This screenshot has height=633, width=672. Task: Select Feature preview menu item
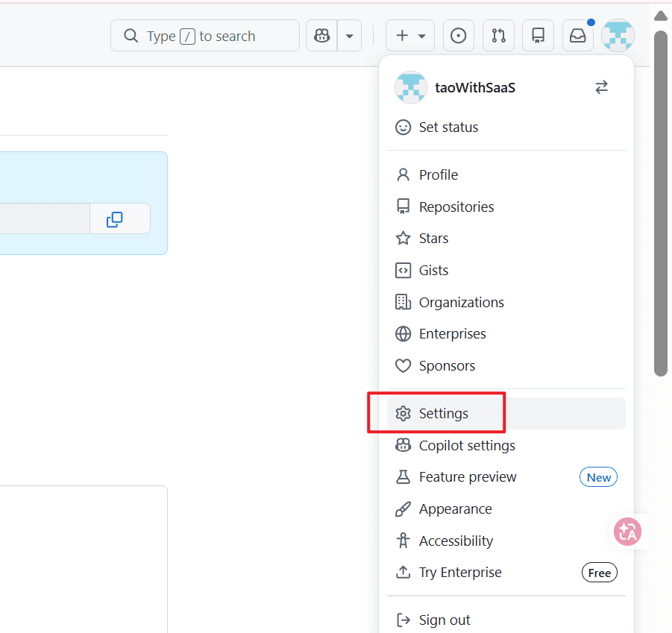coord(468,477)
